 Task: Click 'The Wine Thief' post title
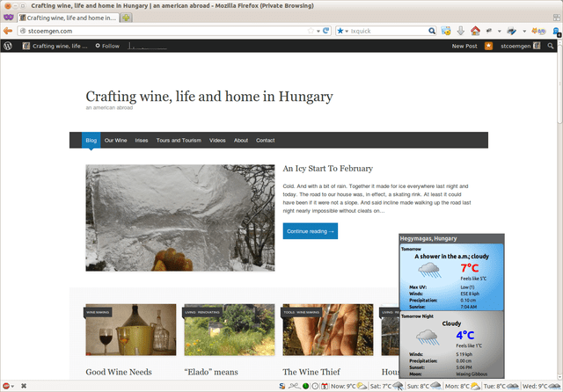pyautogui.click(x=311, y=372)
